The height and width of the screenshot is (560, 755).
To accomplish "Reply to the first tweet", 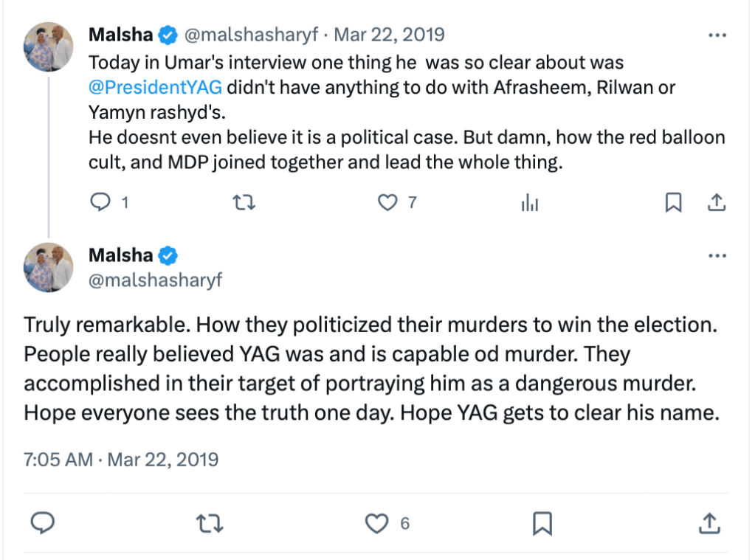I will (x=100, y=203).
